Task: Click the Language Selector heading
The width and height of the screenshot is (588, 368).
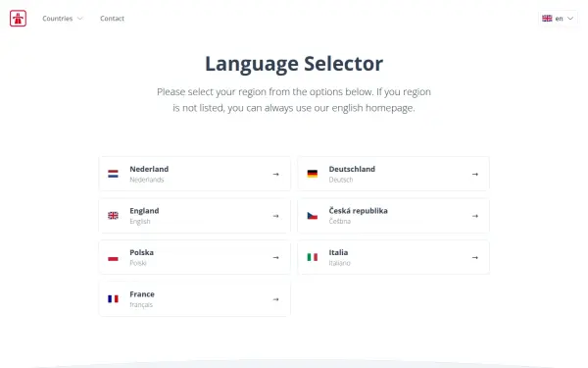Action: point(294,64)
